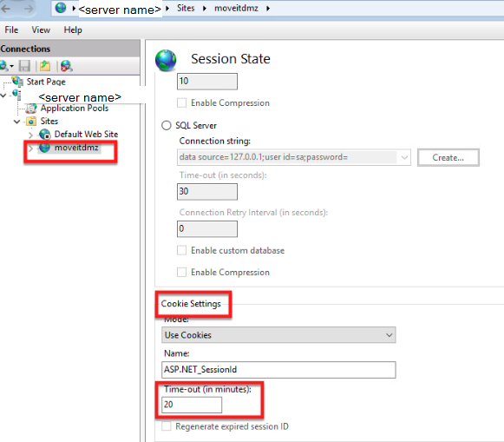504x442 pixels.
Task: Click the Forward navigation arrow
Action: [x=29, y=9]
